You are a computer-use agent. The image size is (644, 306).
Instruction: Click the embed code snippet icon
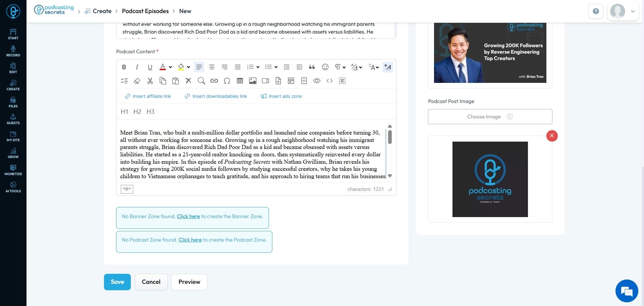304,81
